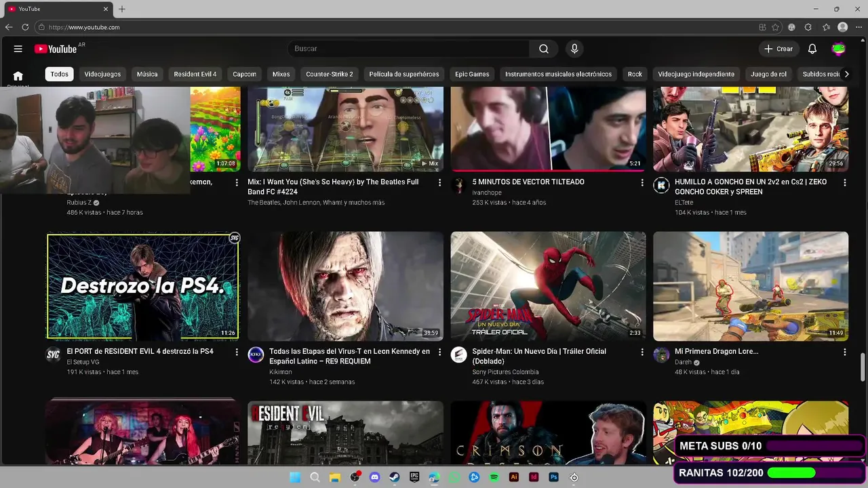Open El PORT de RESIDENT EVIL 4 title

coord(140,352)
